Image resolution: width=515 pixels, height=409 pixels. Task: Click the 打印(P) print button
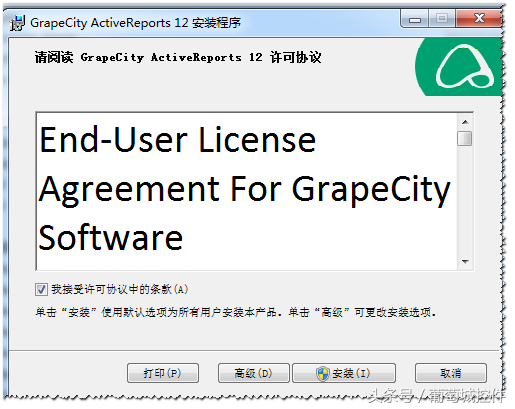[x=163, y=373]
